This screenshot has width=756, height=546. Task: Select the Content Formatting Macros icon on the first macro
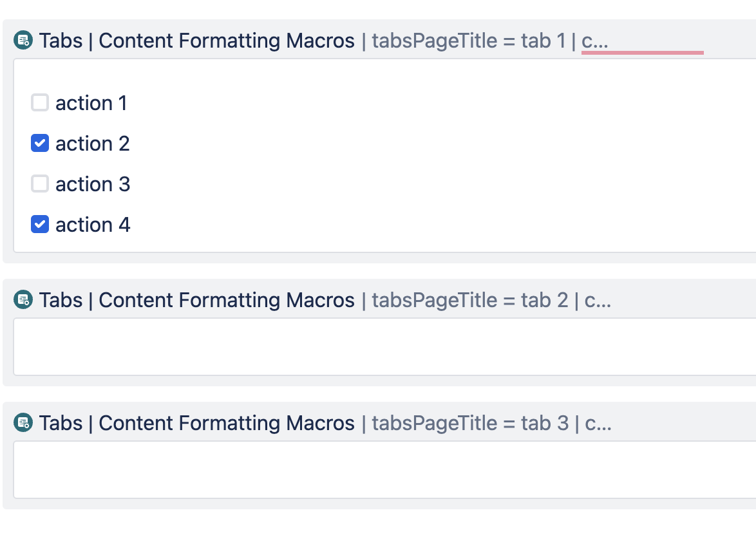(23, 40)
